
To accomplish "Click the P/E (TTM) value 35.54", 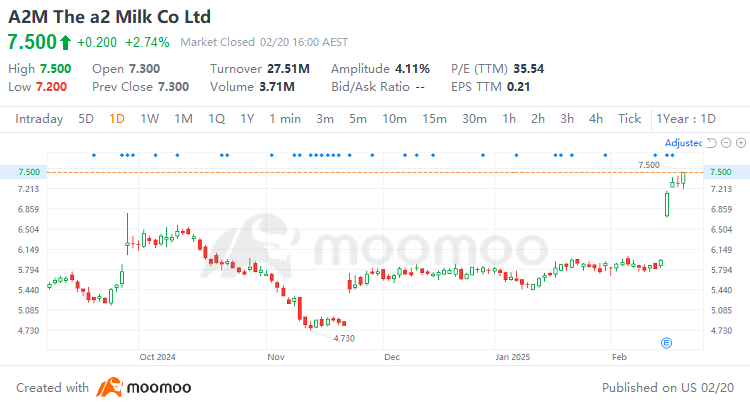I will tap(529, 69).
